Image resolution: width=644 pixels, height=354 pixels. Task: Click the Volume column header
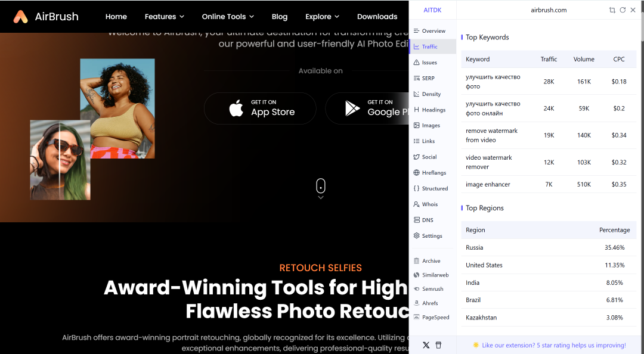click(584, 59)
